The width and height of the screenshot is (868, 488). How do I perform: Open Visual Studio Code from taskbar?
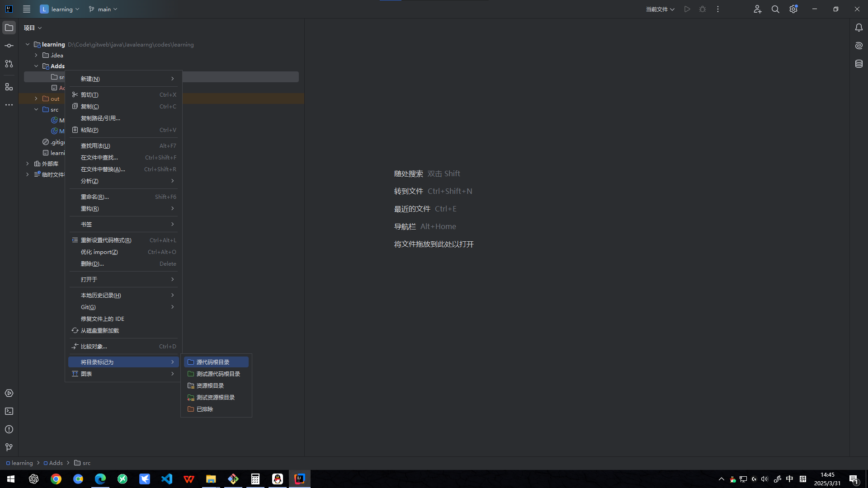[167, 479]
